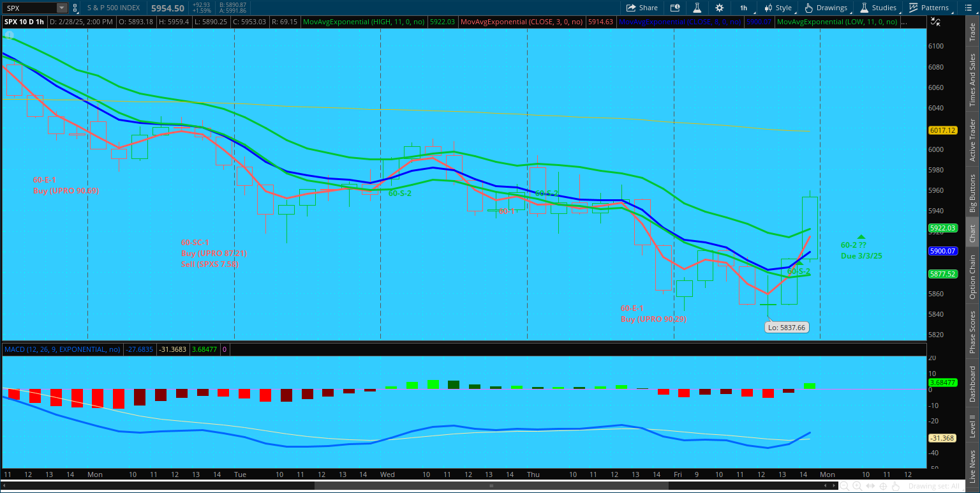The width and height of the screenshot is (980, 493).
Task: Toggle the crossed-arrows icon right of study labels
Action: coord(935,22)
